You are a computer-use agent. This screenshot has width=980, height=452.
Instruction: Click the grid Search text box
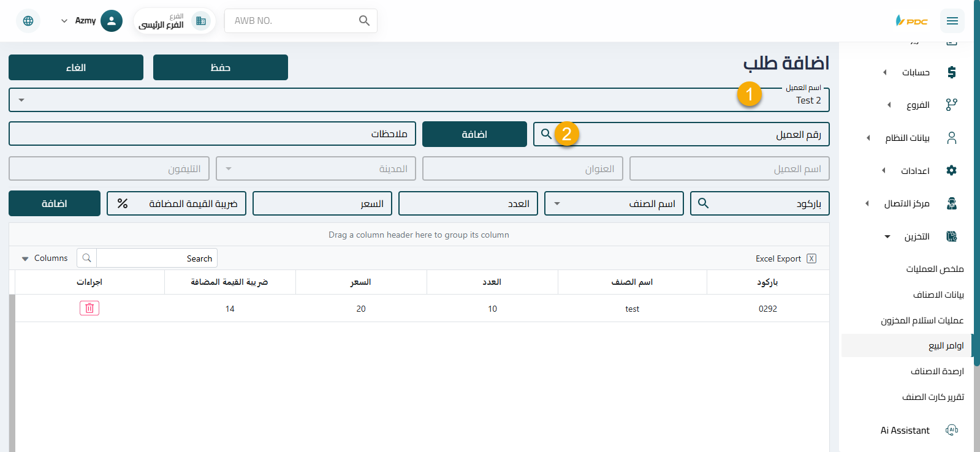(x=156, y=258)
